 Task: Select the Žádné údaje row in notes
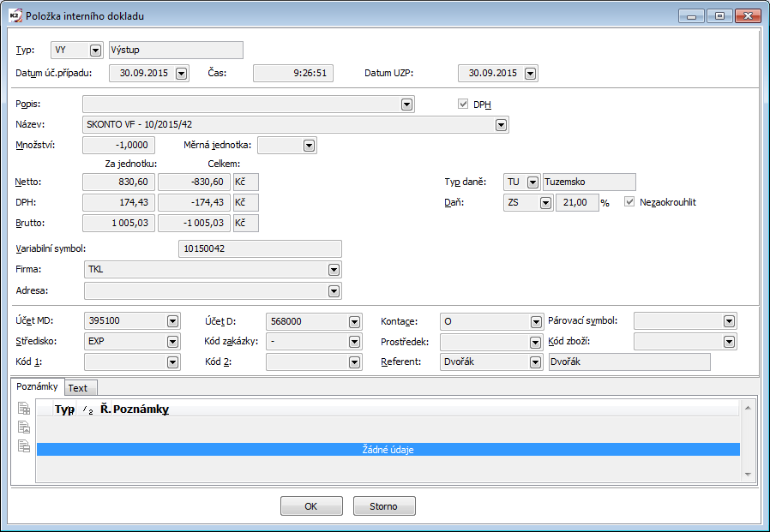388,450
